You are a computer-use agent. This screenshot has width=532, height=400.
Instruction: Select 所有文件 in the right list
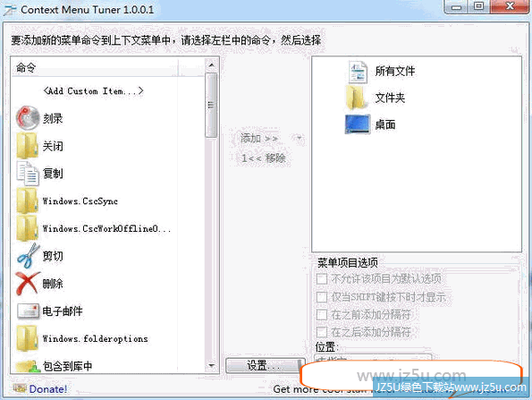pyautogui.click(x=395, y=71)
